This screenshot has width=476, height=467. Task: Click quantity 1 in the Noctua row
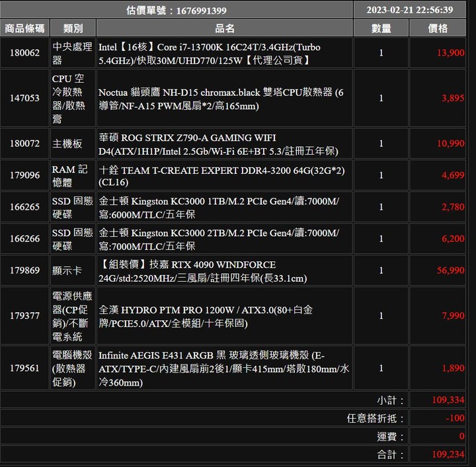pos(381,98)
